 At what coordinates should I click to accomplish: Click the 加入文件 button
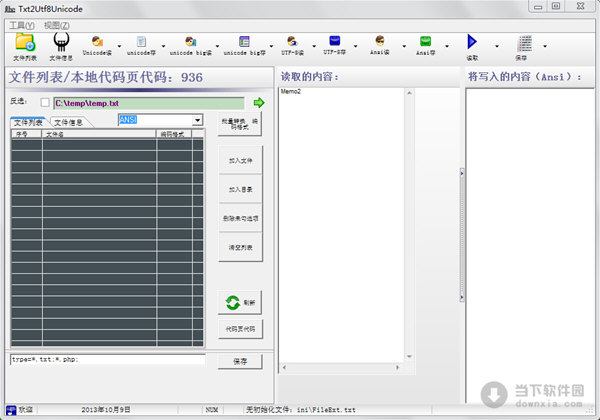(240, 159)
